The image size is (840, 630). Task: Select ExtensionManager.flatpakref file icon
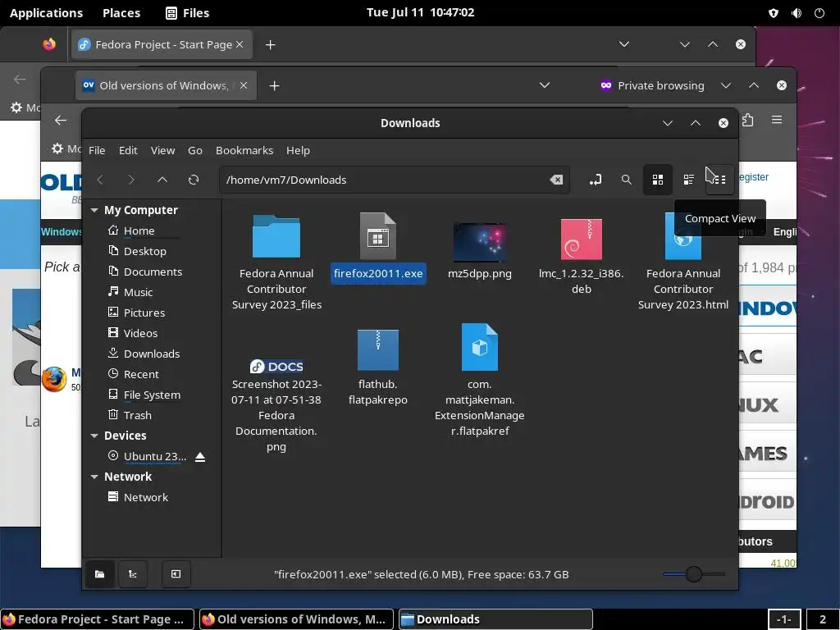click(x=479, y=347)
